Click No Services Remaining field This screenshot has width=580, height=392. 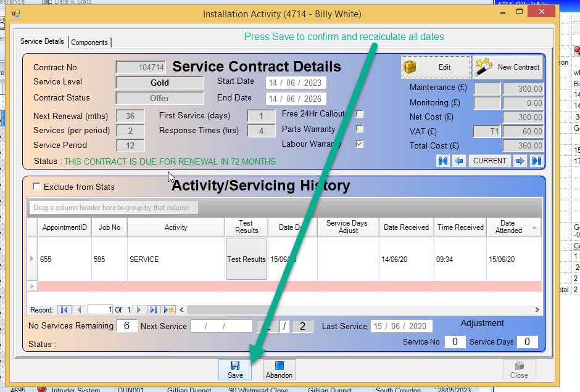coord(126,326)
